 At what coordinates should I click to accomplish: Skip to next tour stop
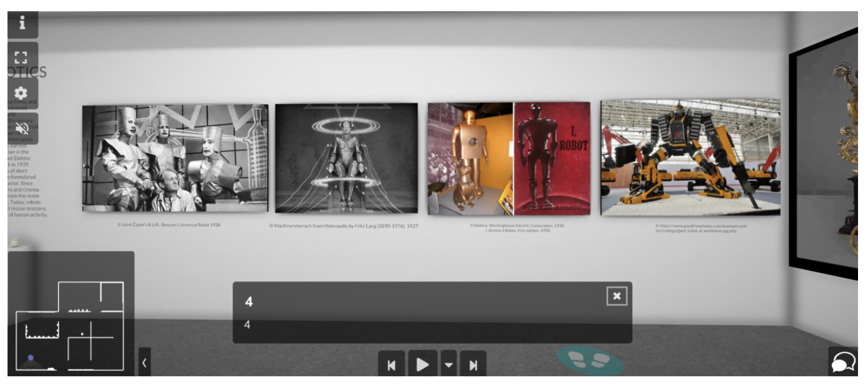click(x=473, y=364)
